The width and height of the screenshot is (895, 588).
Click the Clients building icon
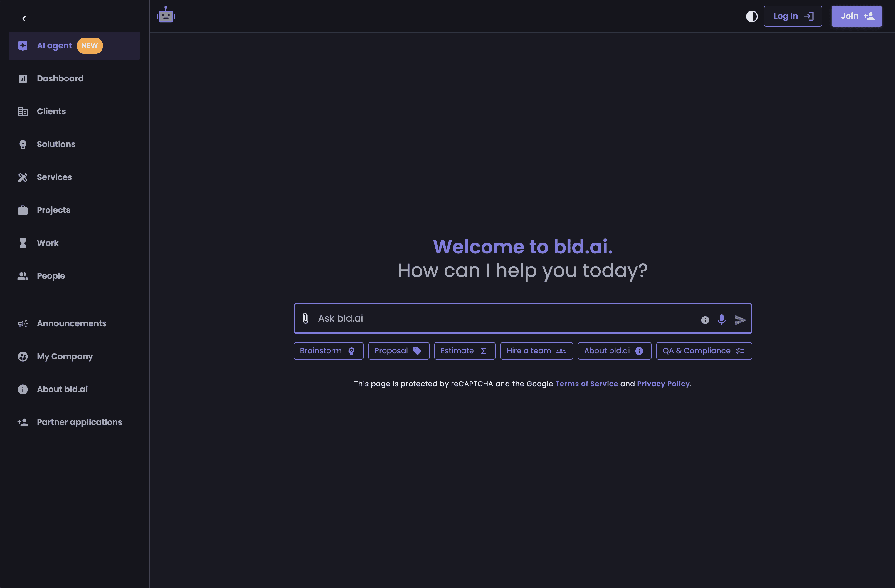pyautogui.click(x=23, y=112)
